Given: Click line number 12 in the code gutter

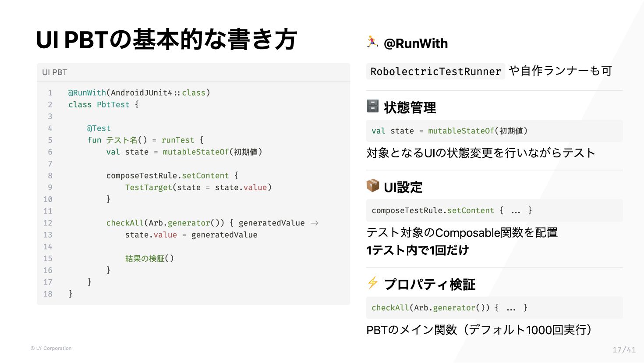Looking at the screenshot, I should [48, 223].
